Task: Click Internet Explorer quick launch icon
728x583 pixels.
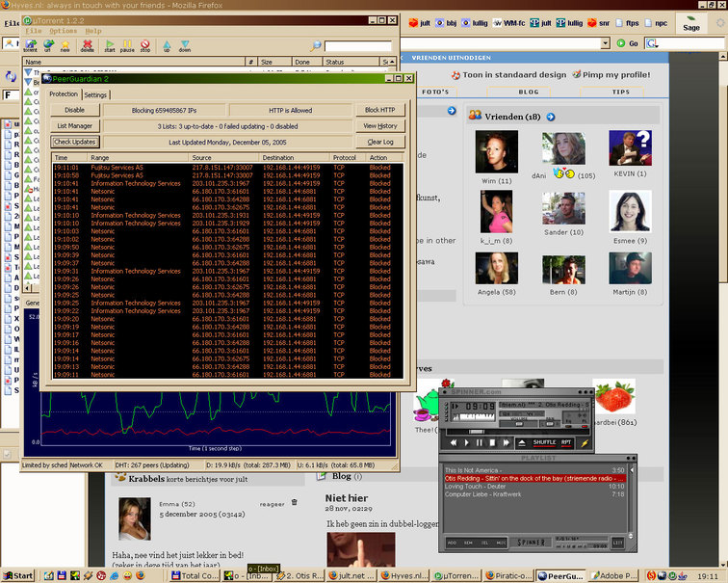Action: pos(115,575)
